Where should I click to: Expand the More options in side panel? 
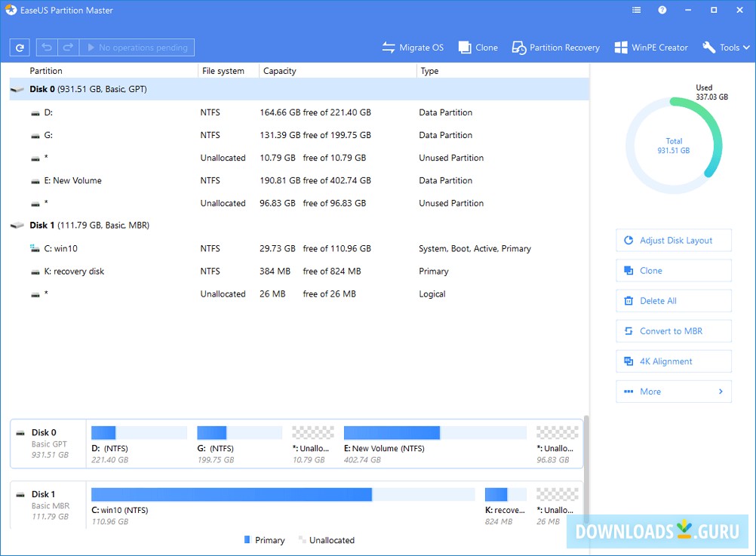(673, 392)
